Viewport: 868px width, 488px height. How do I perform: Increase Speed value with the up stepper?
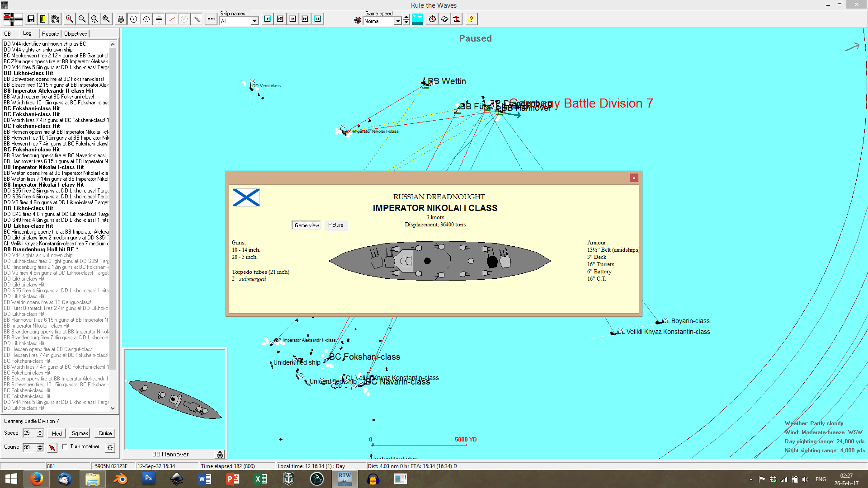(40, 431)
